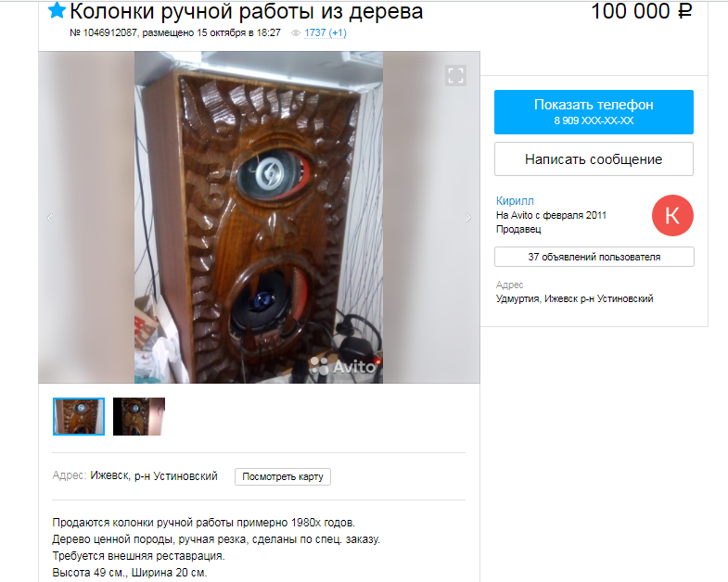This screenshot has width=728, height=582.
Task: Go to previous photo arrow
Action: (50, 218)
